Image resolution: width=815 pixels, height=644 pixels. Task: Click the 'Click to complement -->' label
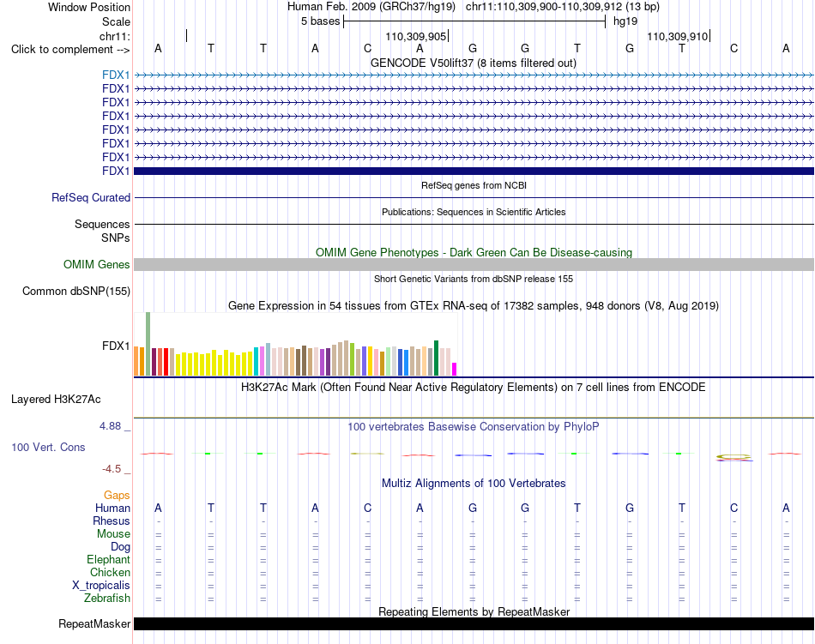pos(70,50)
